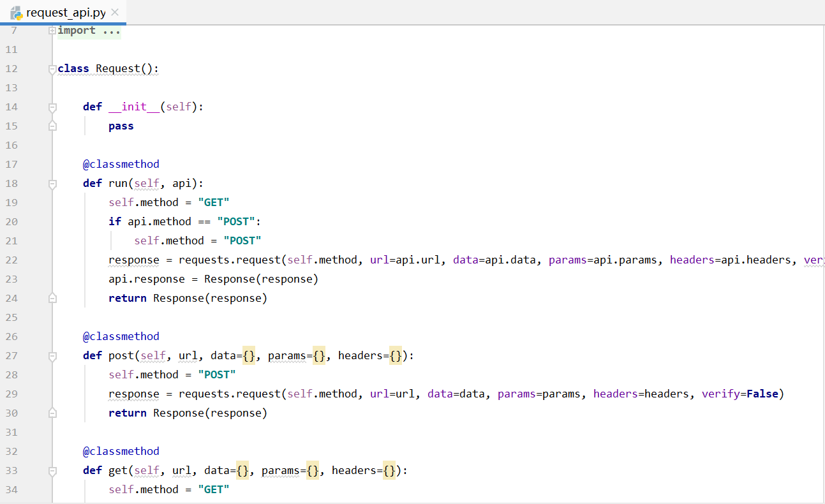825x504 pixels.
Task: Click 'get' in def get definition
Action: (118, 470)
